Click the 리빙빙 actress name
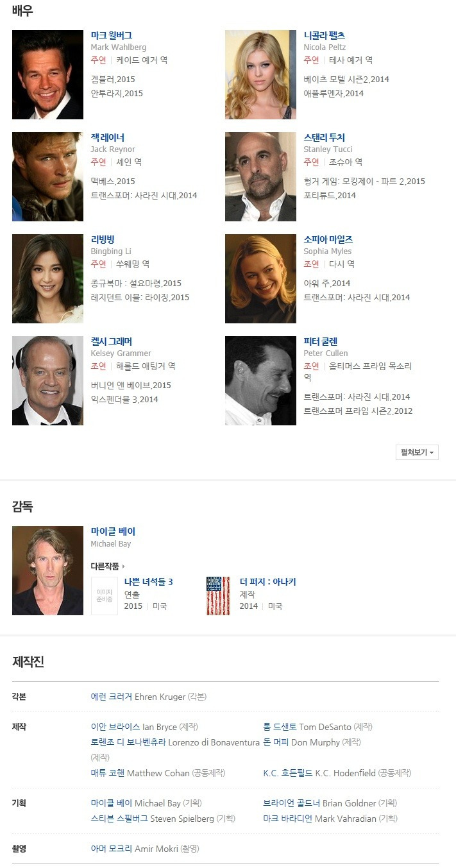This screenshot has height=868, width=456. [103, 239]
